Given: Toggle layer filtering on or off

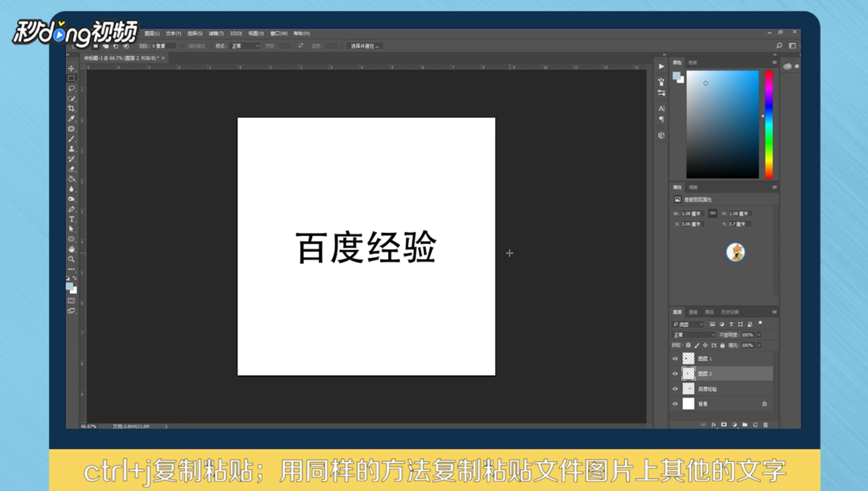Looking at the screenshot, I should tap(761, 323).
